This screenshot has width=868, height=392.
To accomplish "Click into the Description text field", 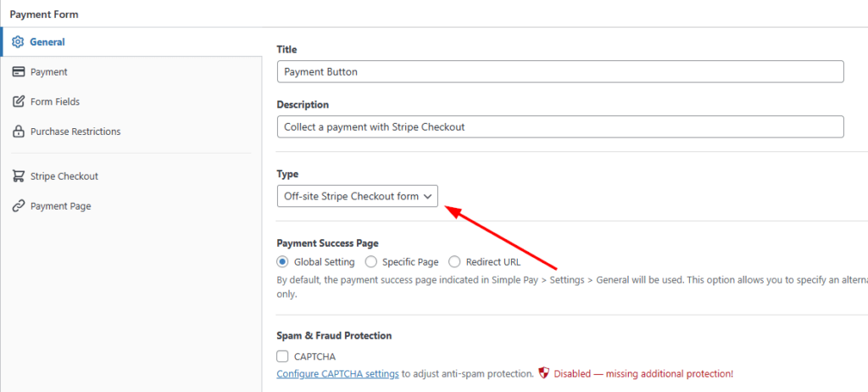I will 559,126.
